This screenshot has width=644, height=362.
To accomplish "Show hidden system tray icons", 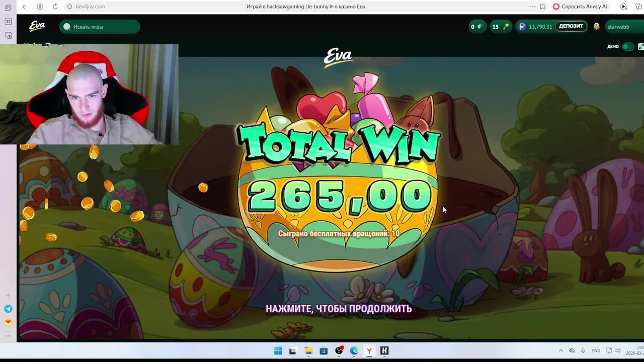I will (561, 350).
